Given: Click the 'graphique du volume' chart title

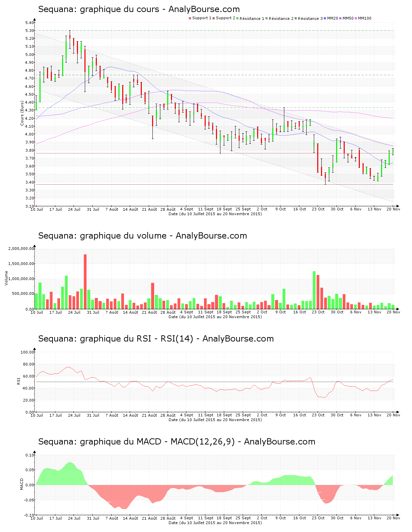Looking at the screenshot, I should click(x=142, y=236).
